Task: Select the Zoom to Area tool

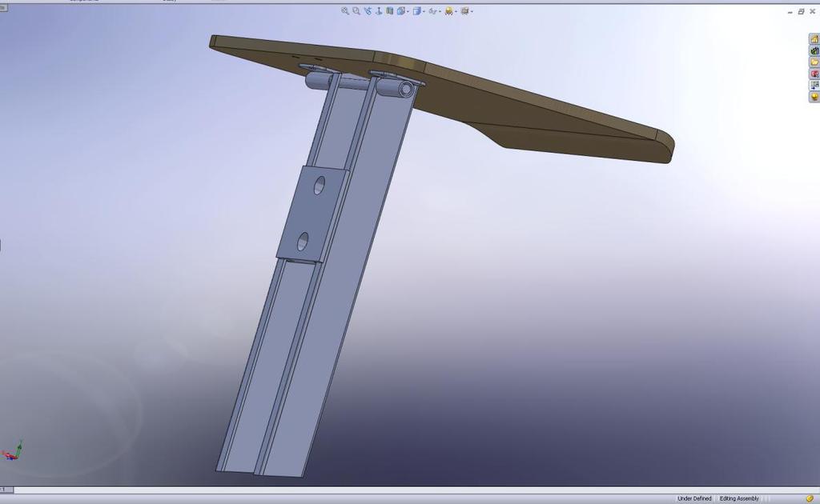Action: click(356, 11)
